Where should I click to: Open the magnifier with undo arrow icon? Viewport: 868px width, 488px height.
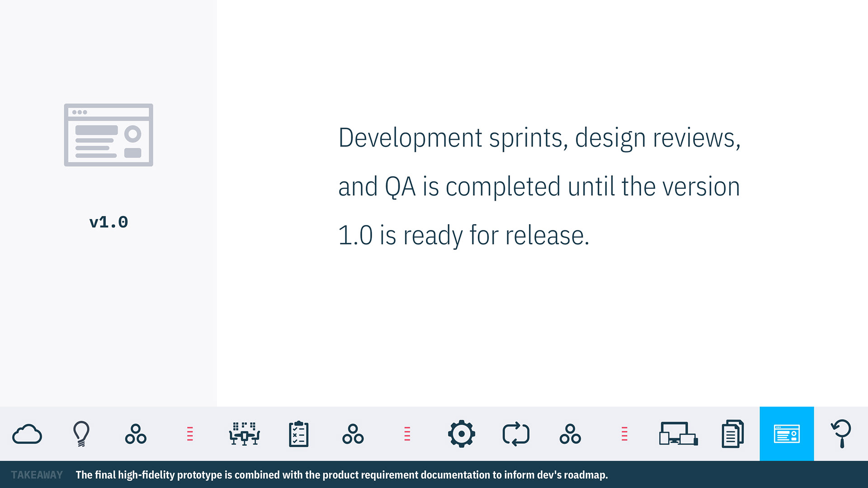click(x=841, y=434)
